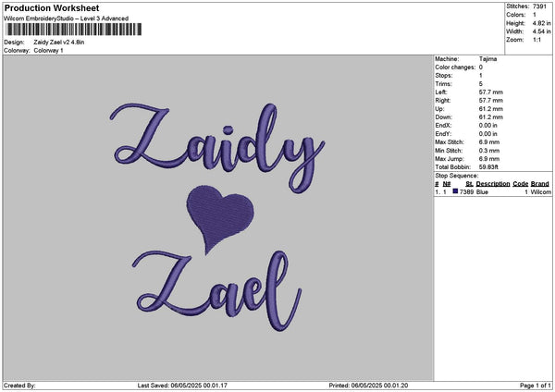Click the Total Bobbin value 59.83ft

click(x=488, y=167)
